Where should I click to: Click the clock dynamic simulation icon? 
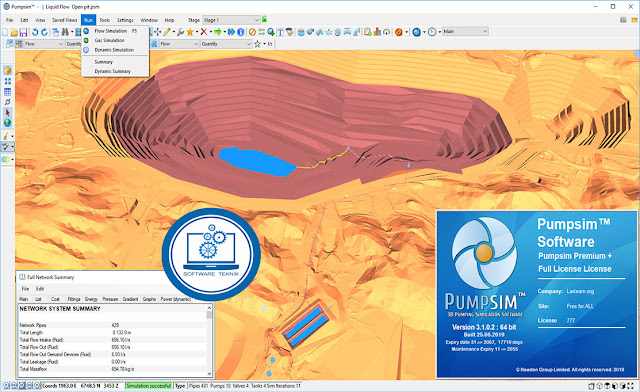click(432, 32)
